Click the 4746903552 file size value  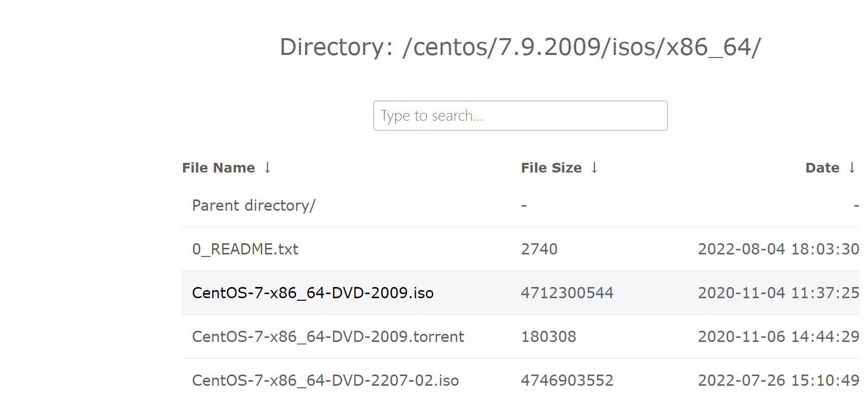tap(567, 381)
